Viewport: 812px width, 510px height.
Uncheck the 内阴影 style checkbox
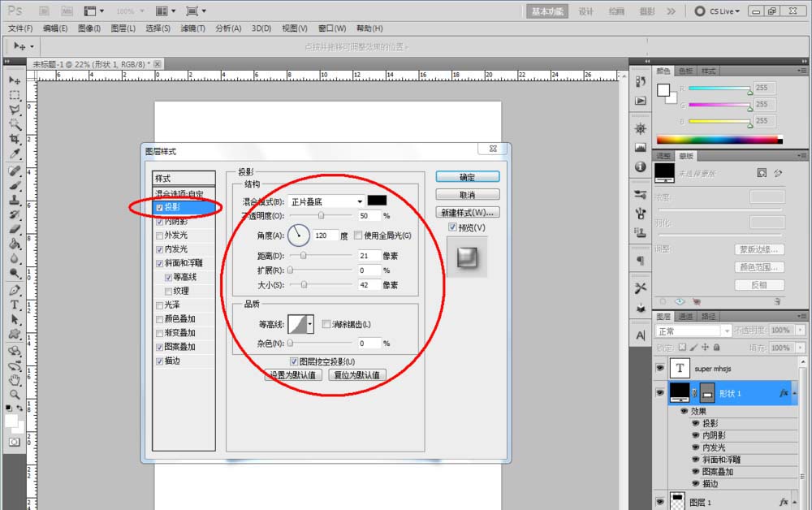tap(159, 222)
